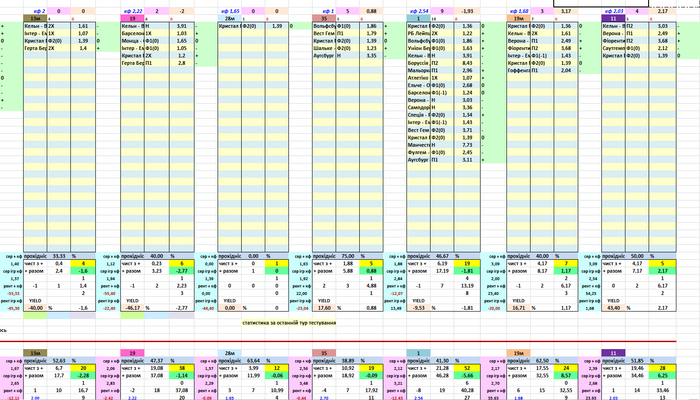This screenshot has width=700, height=400.
Task: Click odds 3,11 in the Аугсбург П1 row
Action: point(467,160)
